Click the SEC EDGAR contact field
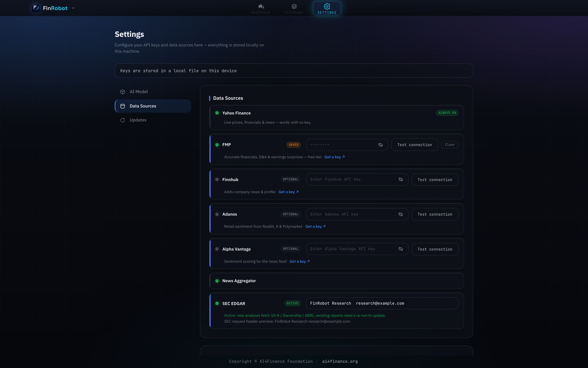This screenshot has width=588, height=368. pos(382,303)
